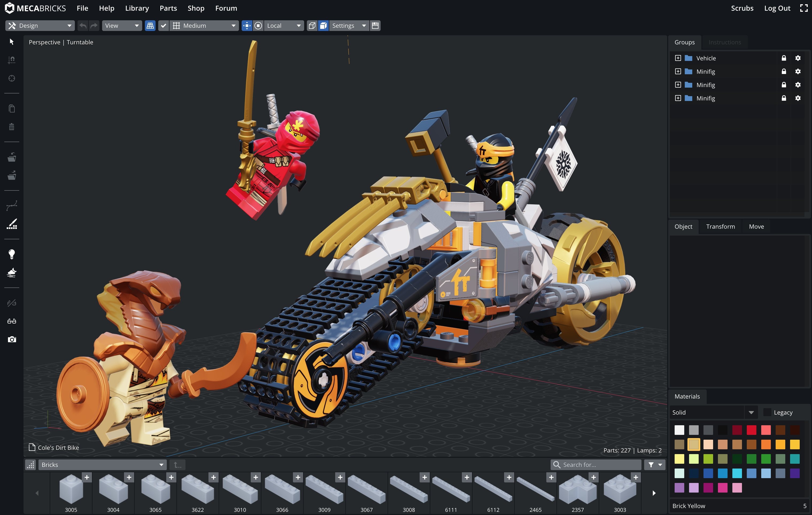Expand the Vehicle group in the Groups panel

(678, 58)
